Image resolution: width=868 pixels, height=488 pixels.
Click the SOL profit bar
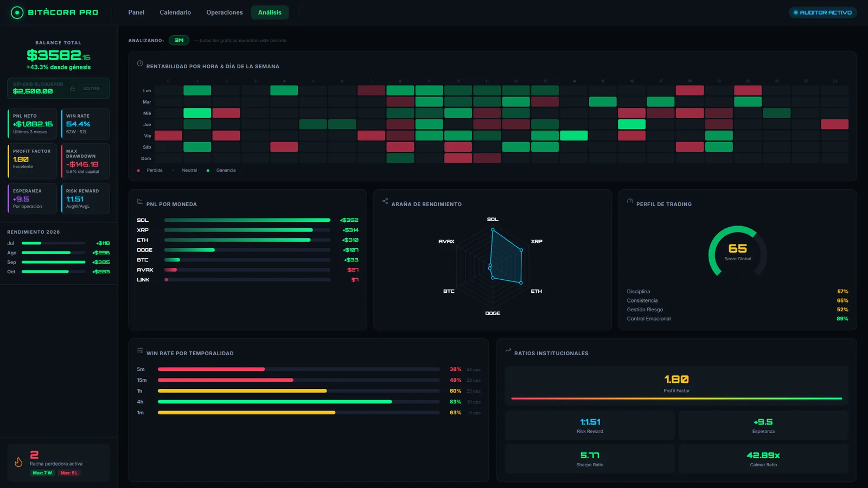[247, 220]
